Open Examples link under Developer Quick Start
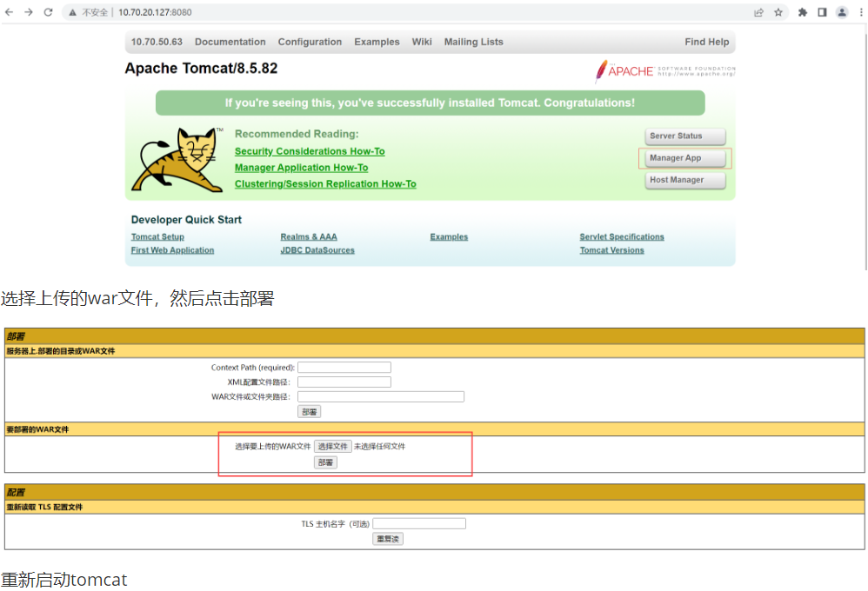This screenshot has height=591, width=868. [449, 237]
